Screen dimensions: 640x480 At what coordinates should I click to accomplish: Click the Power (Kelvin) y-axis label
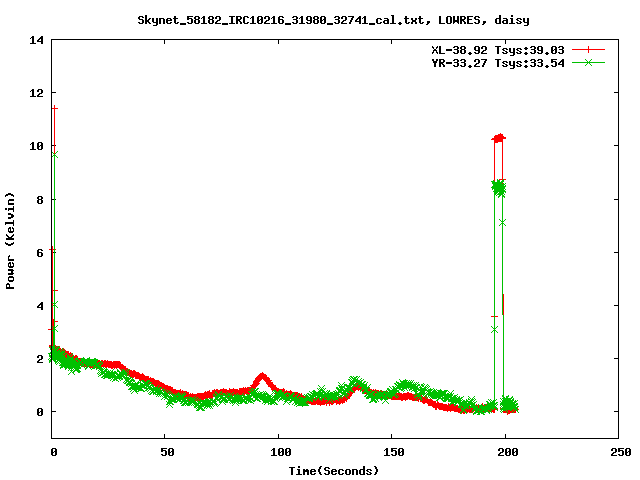pyautogui.click(x=10, y=241)
